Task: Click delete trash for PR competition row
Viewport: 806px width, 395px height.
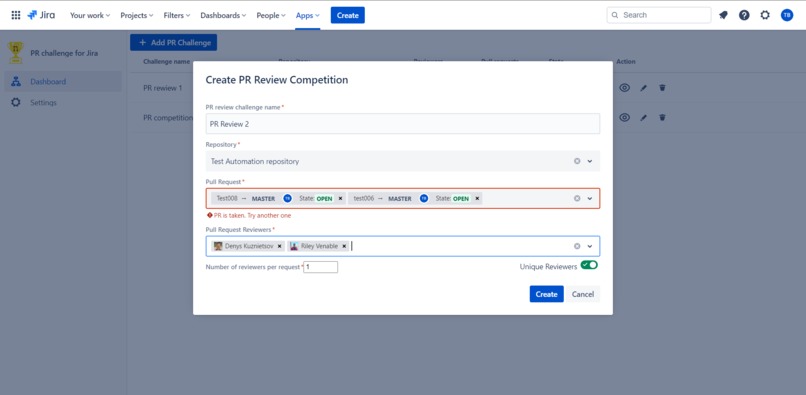Action: pyautogui.click(x=662, y=118)
